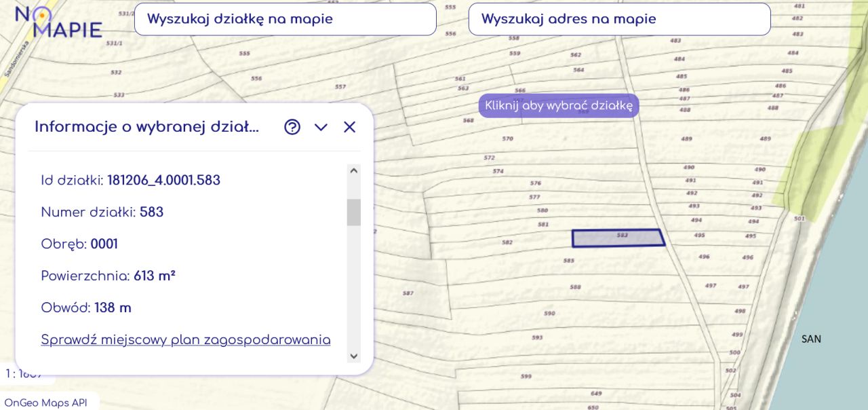868x410 pixels.
Task: Close the selected parcel information panel
Action: click(349, 127)
